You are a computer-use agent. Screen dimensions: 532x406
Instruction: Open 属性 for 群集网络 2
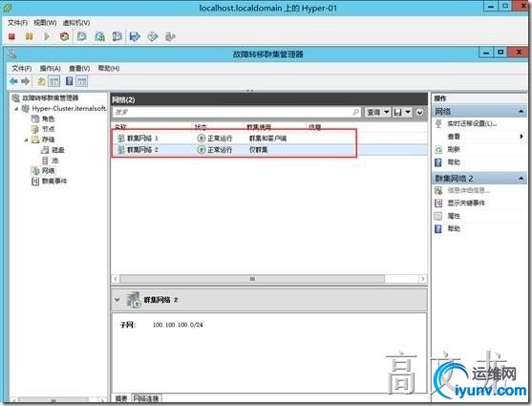tap(454, 216)
